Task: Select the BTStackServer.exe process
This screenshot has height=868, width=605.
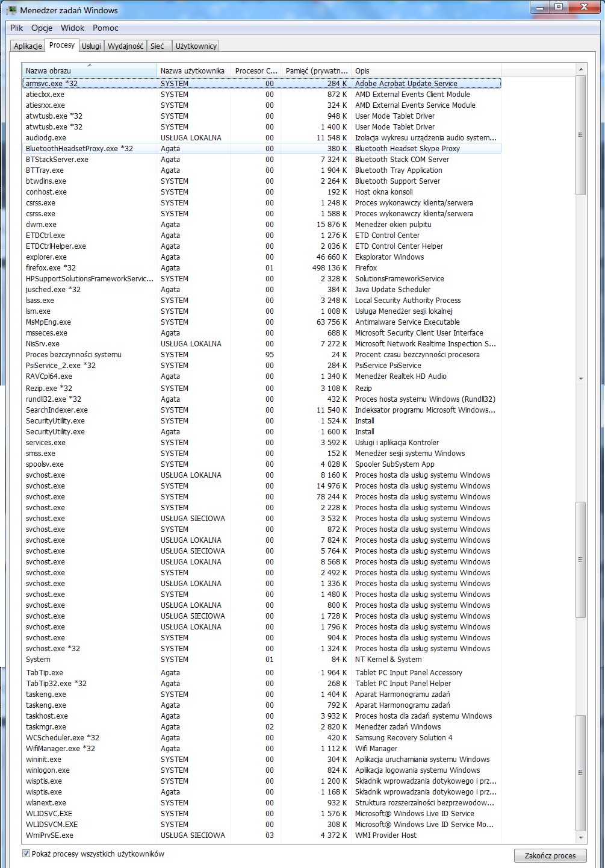Action: point(261,160)
